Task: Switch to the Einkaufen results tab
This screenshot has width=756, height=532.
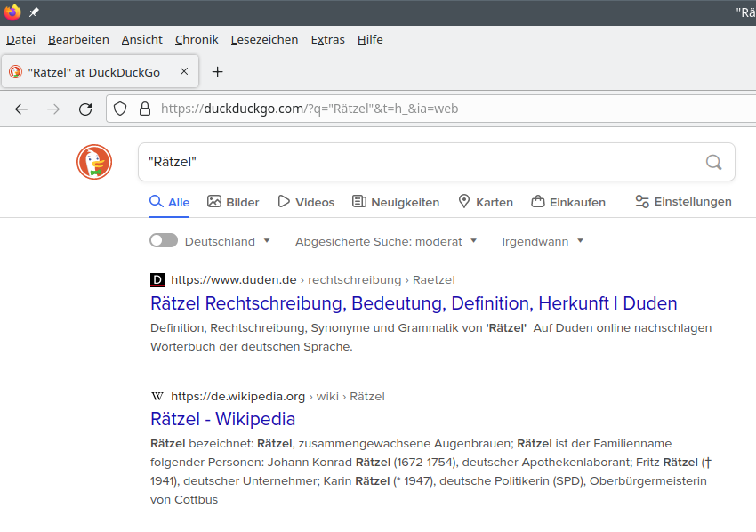Action: click(568, 202)
